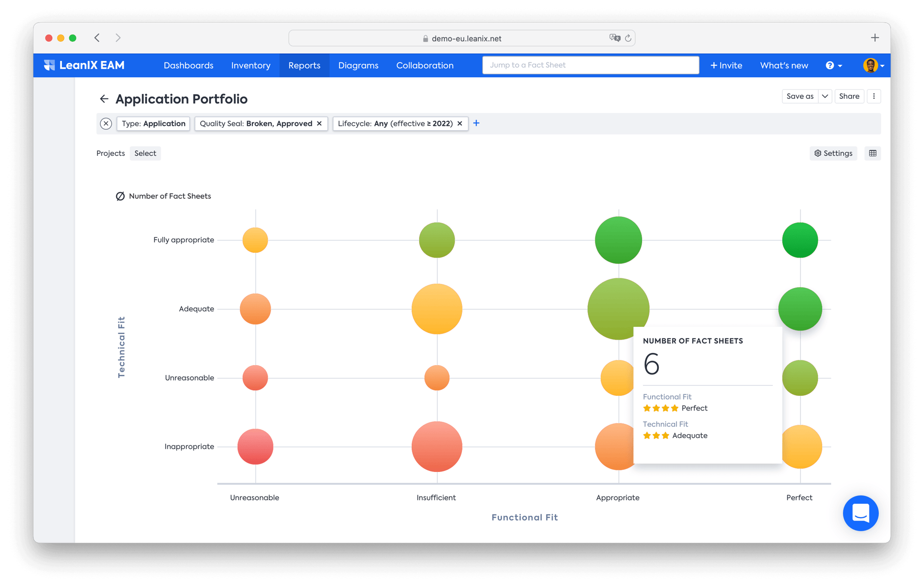Click the LeanIX EAM logo

point(84,65)
